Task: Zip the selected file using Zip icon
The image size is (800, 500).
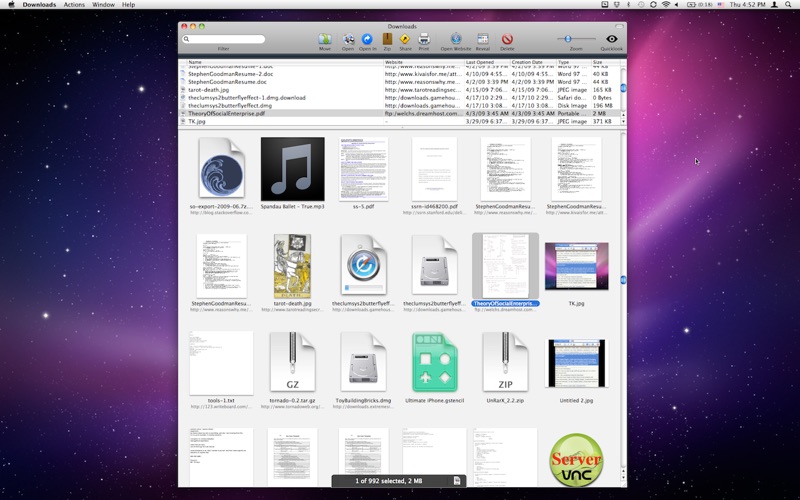Action: coord(387,39)
